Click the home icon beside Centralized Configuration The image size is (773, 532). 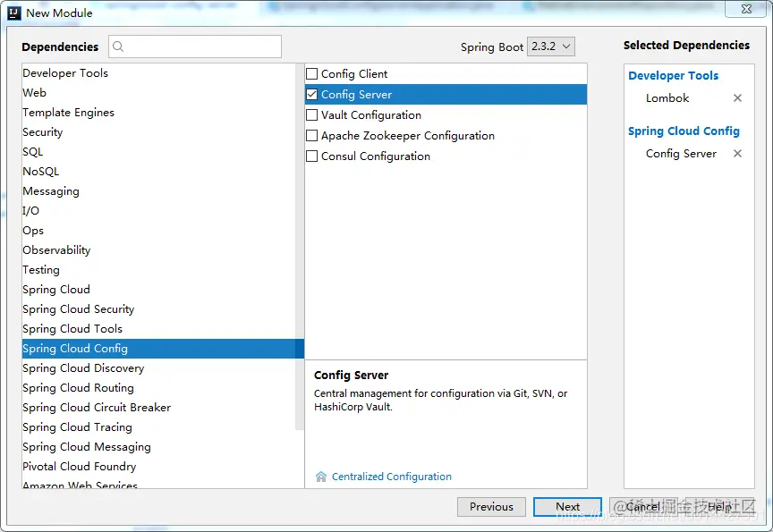pos(321,477)
